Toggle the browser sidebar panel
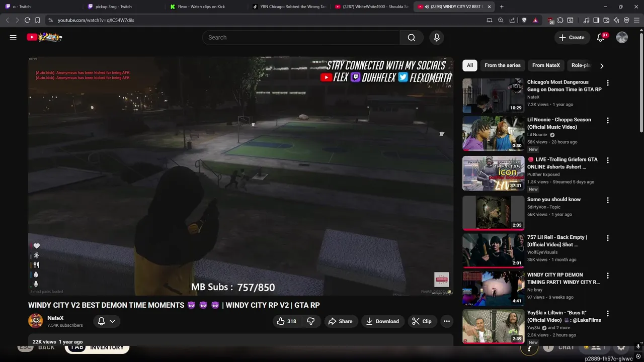This screenshot has width=644, height=362. point(596,20)
